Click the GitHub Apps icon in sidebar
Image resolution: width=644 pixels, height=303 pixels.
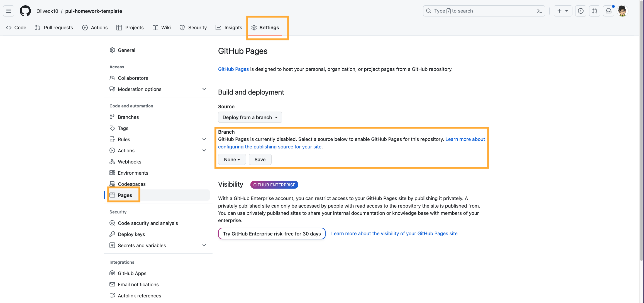point(112,272)
